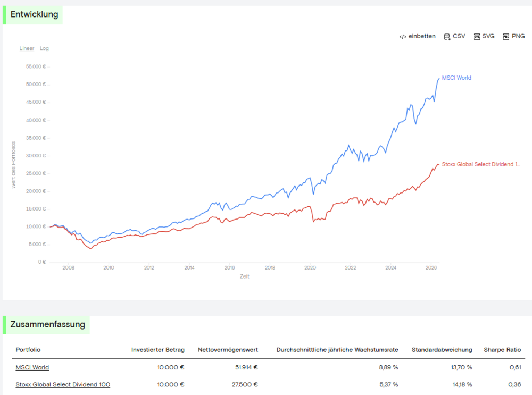532x395 pixels.
Task: Click the red Stoxx Global Select Dividend label
Action: [481, 164]
